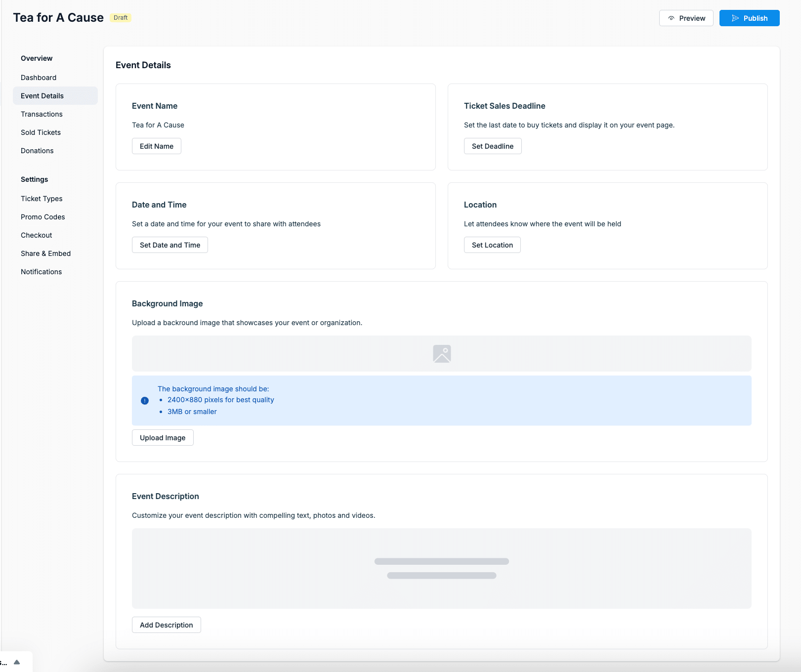Screen dimensions: 801x672
Task: Click the Add Description button
Action: (x=166, y=625)
